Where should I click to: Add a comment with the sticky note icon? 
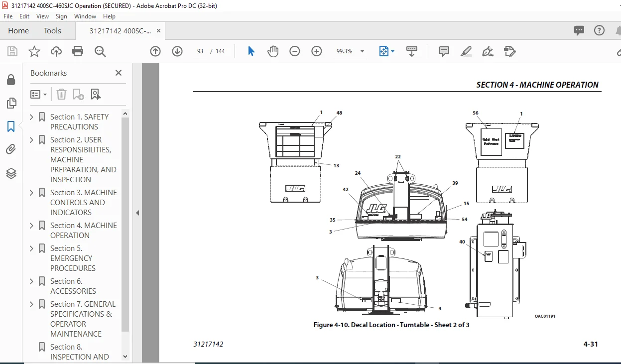tap(444, 51)
